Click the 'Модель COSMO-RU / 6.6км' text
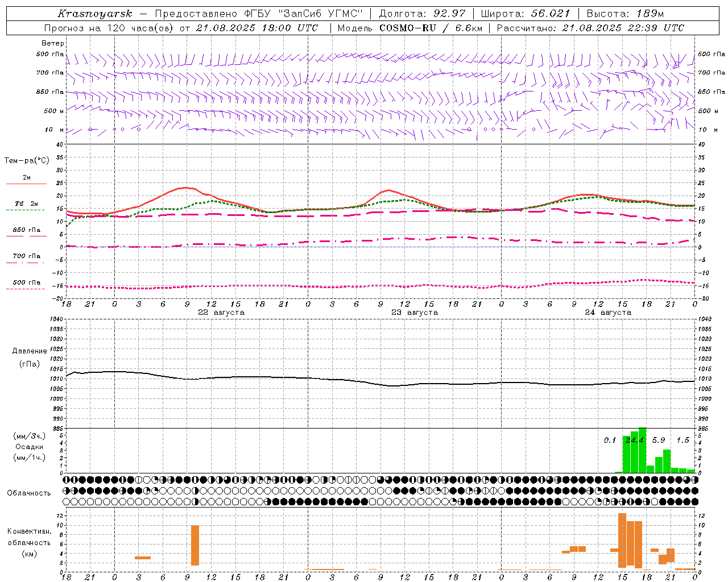The image size is (728, 582). (410, 28)
